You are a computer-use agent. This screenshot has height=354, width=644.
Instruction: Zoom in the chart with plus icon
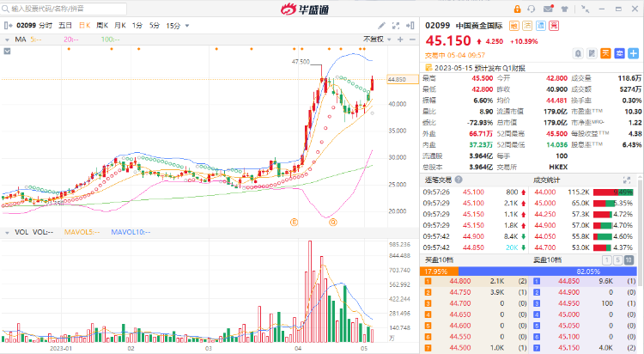pos(400,39)
